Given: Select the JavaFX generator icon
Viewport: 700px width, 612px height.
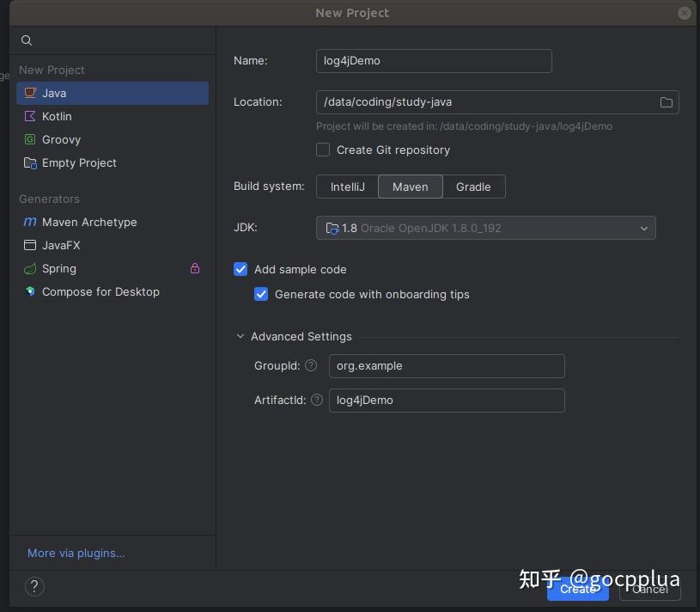Looking at the screenshot, I should click(30, 245).
